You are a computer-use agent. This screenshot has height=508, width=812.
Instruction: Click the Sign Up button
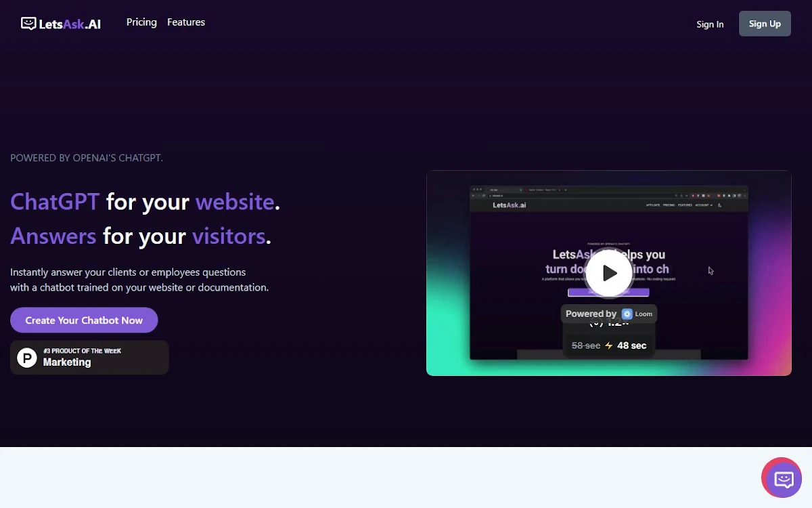pyautogui.click(x=765, y=24)
